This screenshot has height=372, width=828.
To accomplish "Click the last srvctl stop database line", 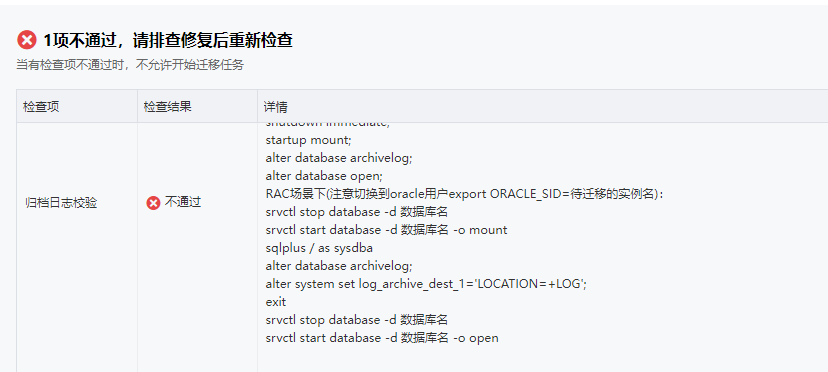I will 357,320.
